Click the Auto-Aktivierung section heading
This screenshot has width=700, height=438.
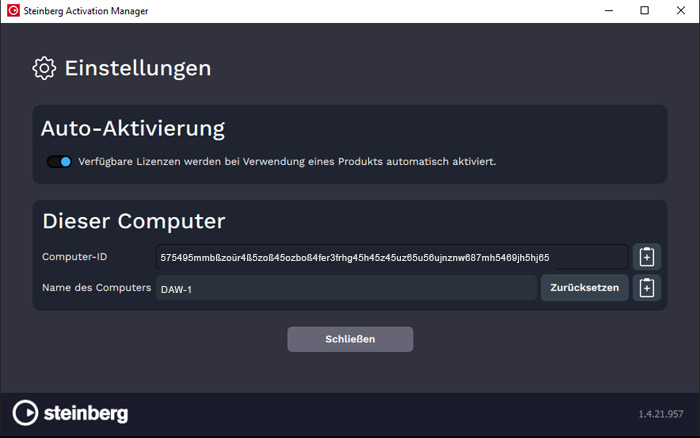pyautogui.click(x=132, y=129)
